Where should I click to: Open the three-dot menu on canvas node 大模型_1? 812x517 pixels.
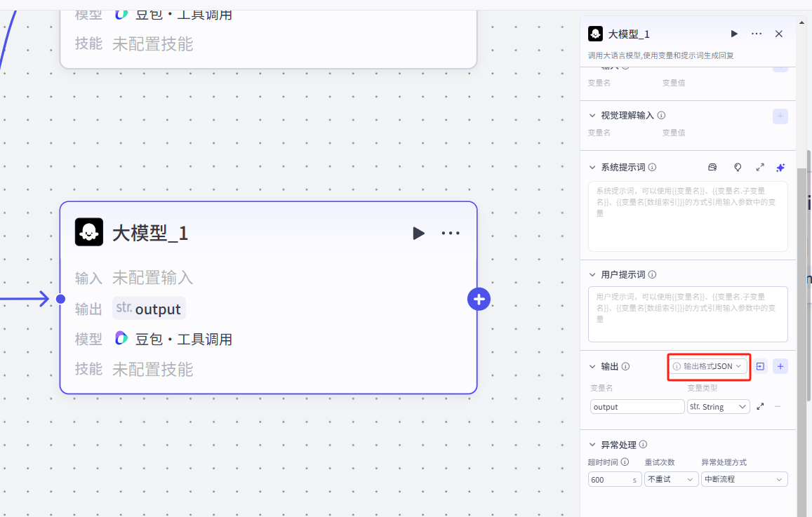pyautogui.click(x=451, y=234)
